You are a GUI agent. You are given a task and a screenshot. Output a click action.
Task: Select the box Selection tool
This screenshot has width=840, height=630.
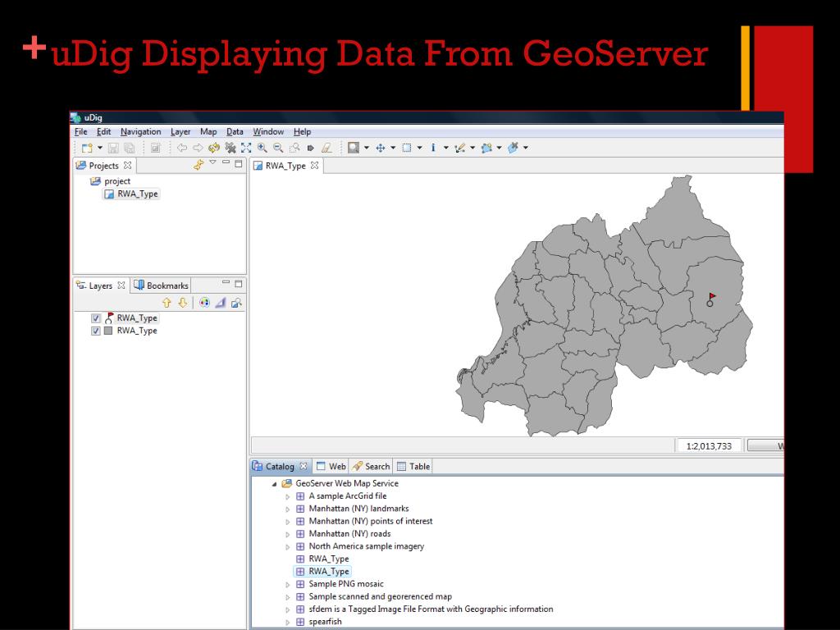click(407, 148)
